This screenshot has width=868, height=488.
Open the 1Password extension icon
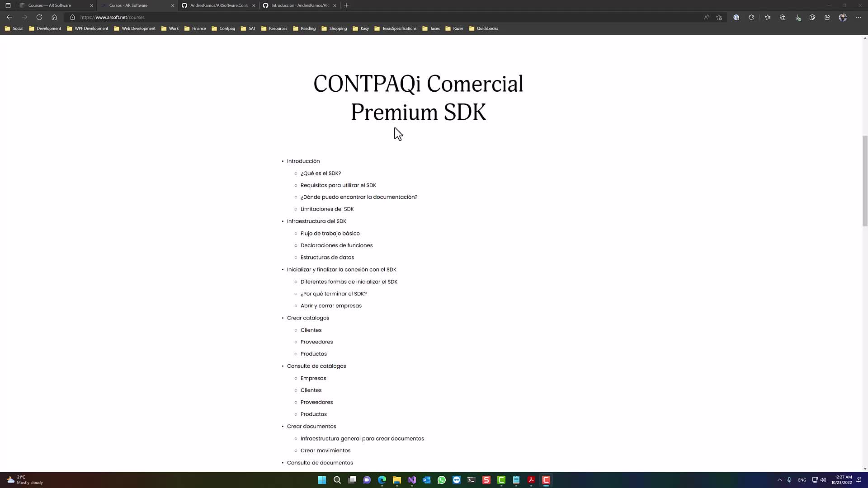736,17
